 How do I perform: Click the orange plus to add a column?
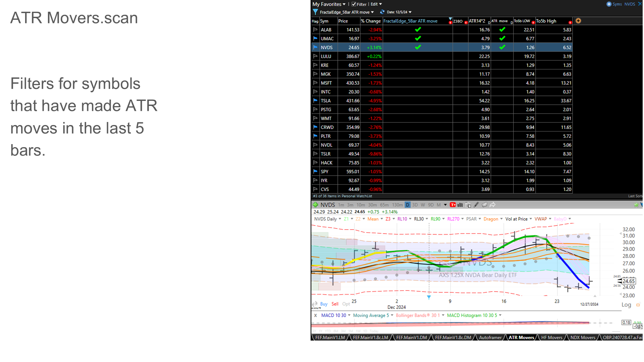pos(578,21)
